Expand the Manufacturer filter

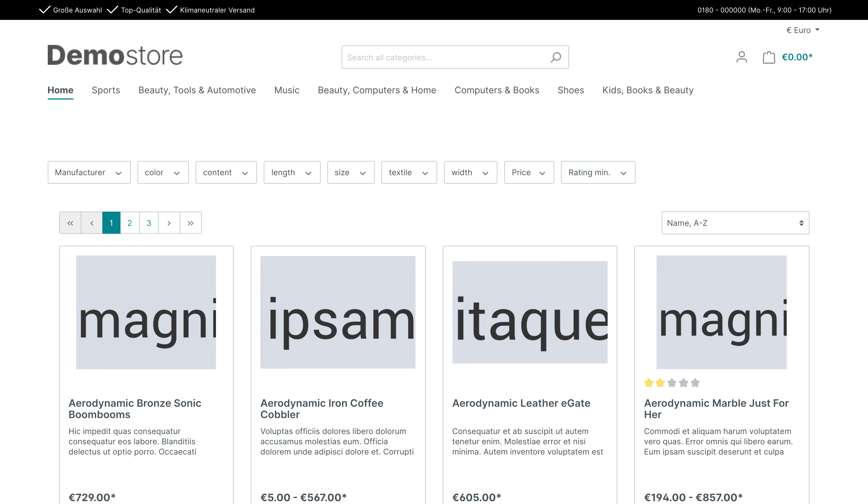89,172
